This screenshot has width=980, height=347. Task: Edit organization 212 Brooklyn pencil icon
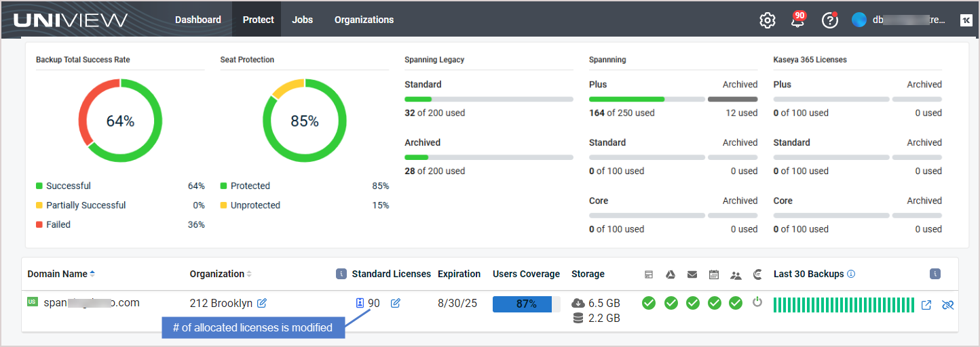262,304
